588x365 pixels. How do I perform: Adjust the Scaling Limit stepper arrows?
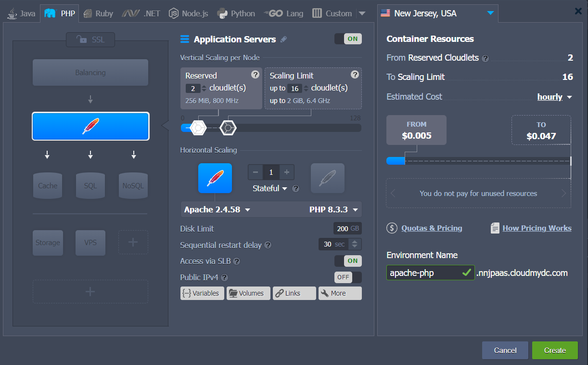click(306, 88)
